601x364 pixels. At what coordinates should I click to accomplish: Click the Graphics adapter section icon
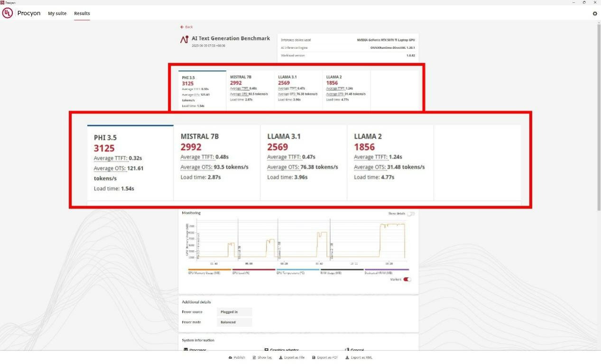pos(267,350)
